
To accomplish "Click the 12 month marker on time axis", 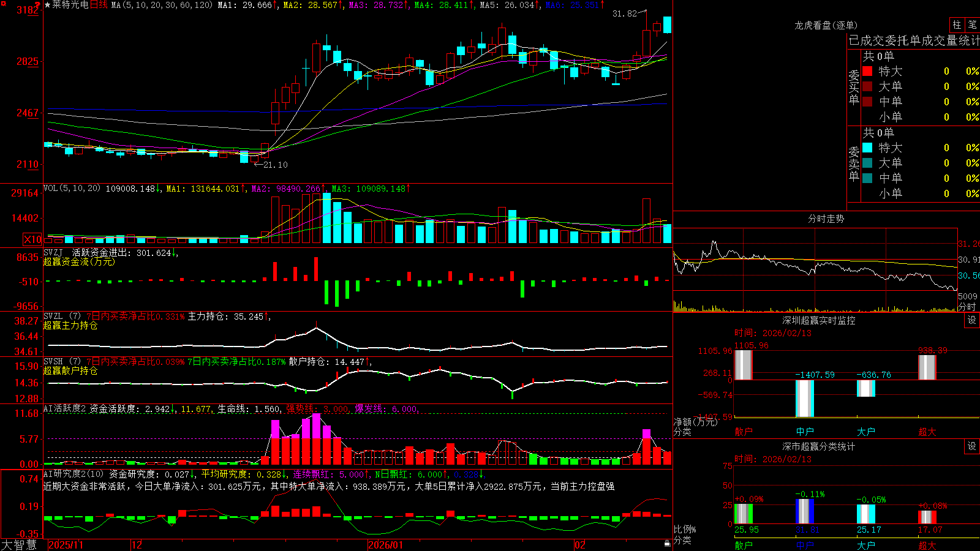I will 137,545.
